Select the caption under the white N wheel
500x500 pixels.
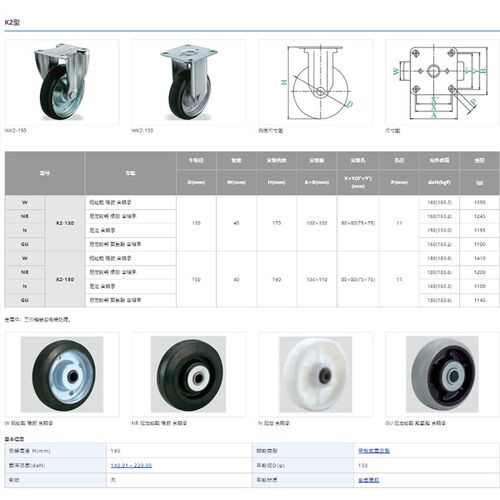click(274, 423)
